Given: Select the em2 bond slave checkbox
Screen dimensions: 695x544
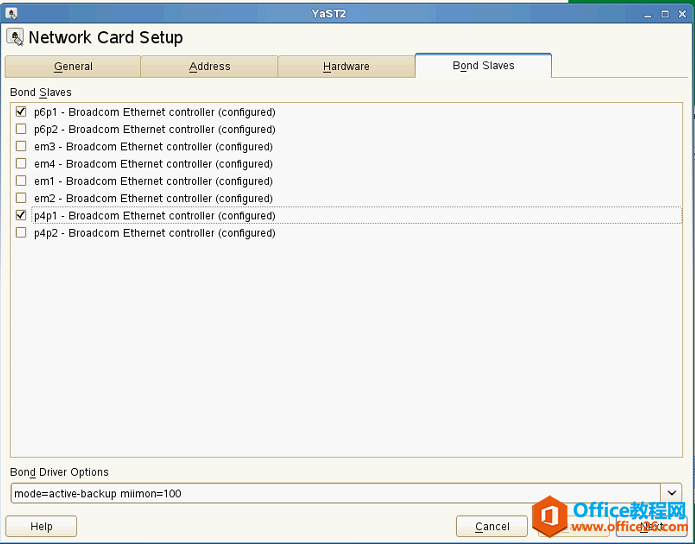Looking at the screenshot, I should pyautogui.click(x=21, y=198).
